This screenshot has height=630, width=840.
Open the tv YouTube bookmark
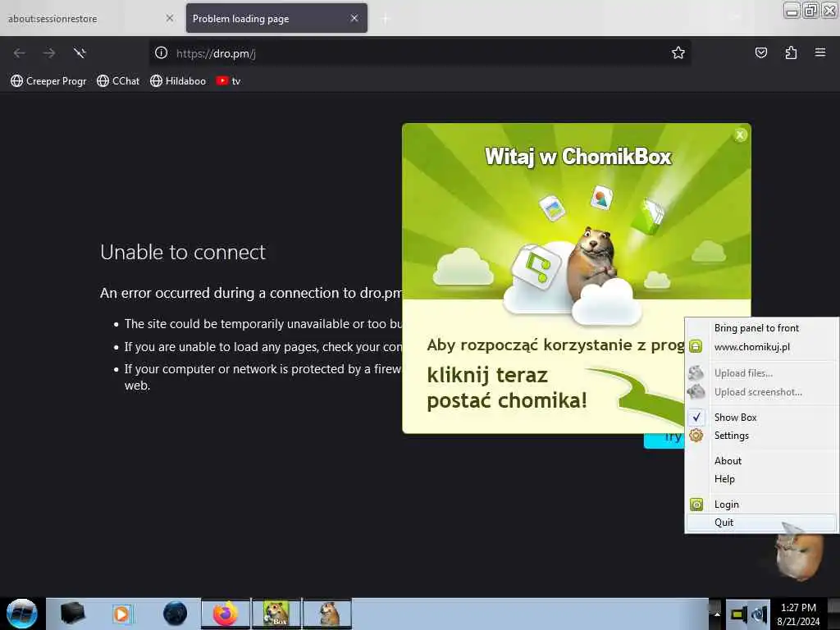tap(229, 81)
